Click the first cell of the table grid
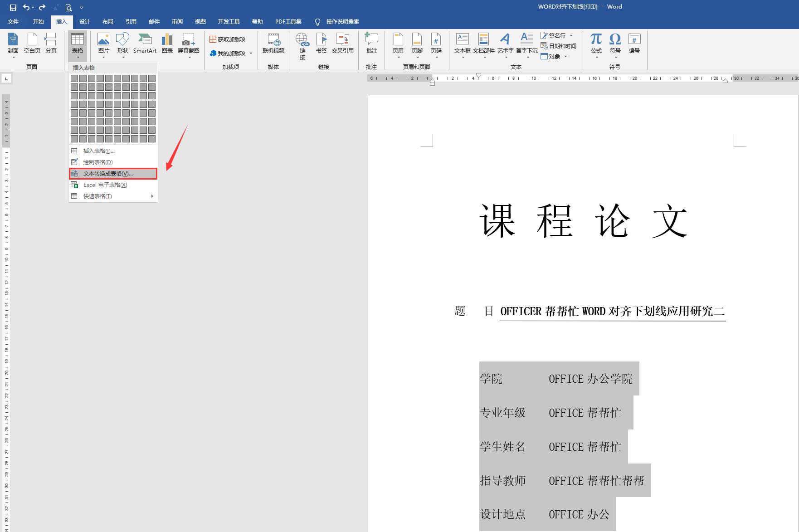799x532 pixels. (74, 78)
